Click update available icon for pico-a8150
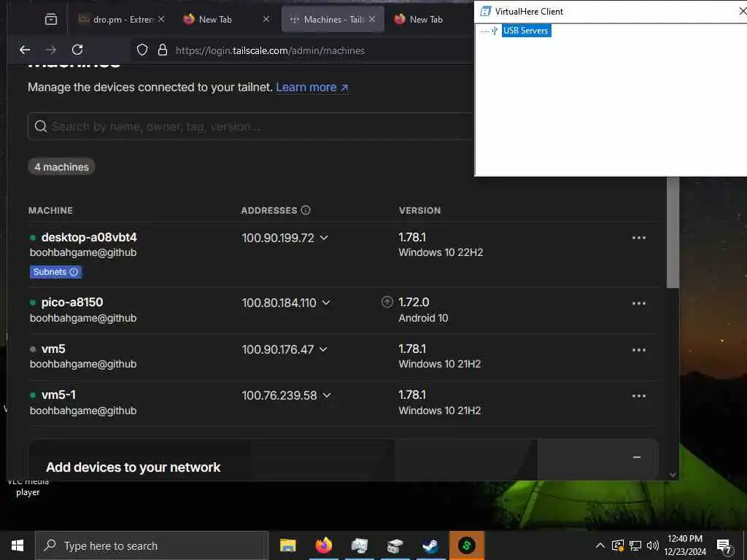The image size is (747, 560). pyautogui.click(x=387, y=302)
